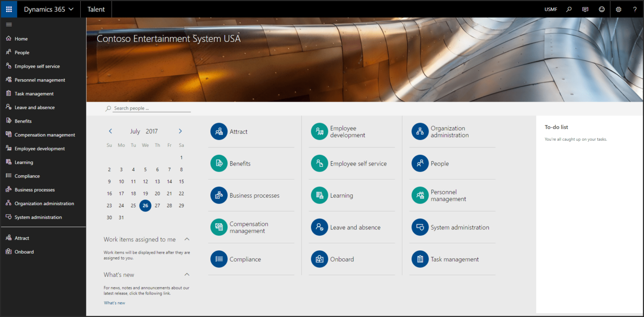Open the Benefits tile icon
This screenshot has height=317, width=644.
219,164
